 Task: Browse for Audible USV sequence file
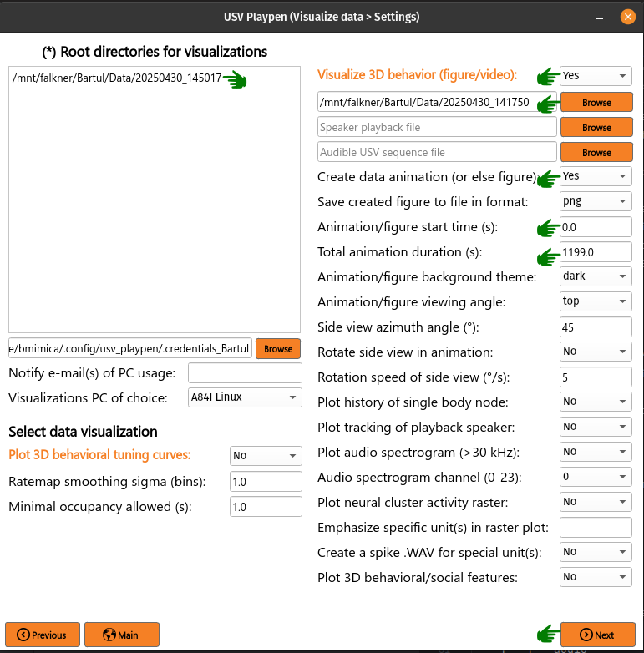coord(596,153)
